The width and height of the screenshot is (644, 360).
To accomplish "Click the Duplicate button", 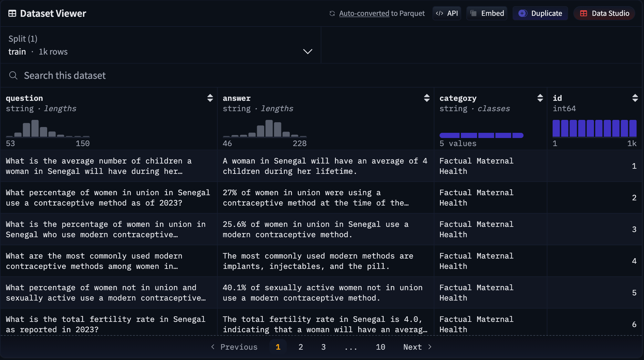I will click(x=540, y=13).
